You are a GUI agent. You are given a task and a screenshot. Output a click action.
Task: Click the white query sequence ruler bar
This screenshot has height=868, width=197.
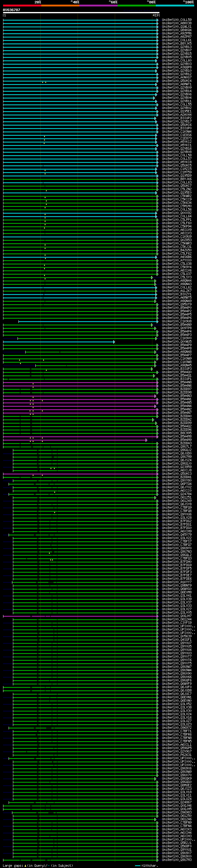point(81,12)
